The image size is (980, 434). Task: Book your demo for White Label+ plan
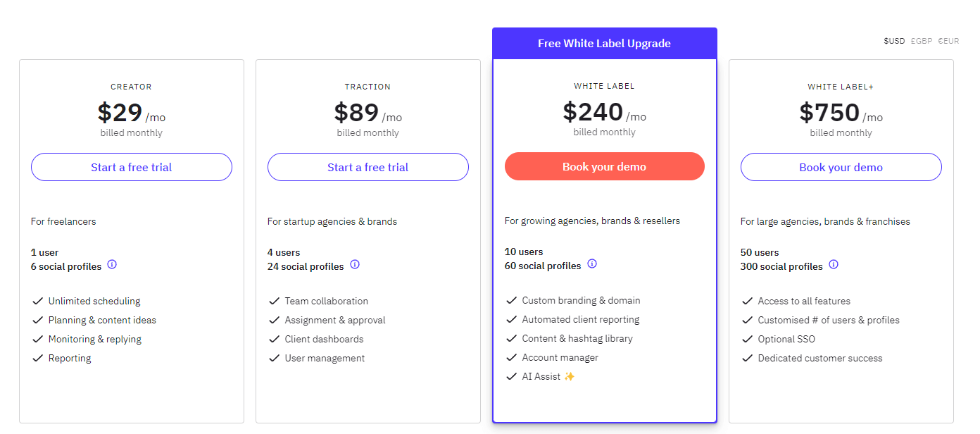[841, 167]
